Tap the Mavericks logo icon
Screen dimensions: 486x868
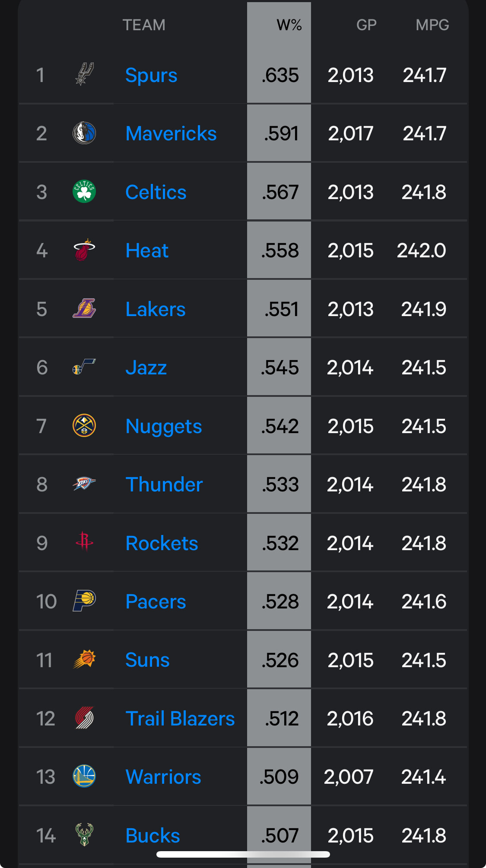[x=84, y=133]
